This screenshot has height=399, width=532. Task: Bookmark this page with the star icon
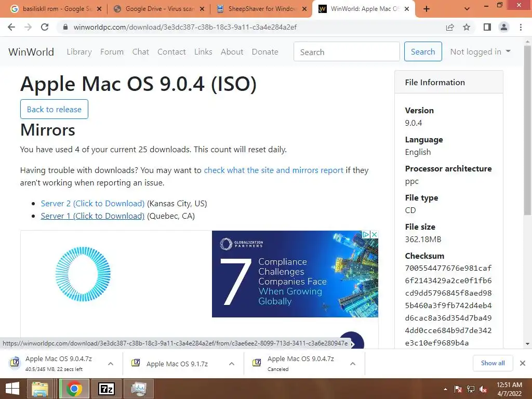click(x=467, y=27)
